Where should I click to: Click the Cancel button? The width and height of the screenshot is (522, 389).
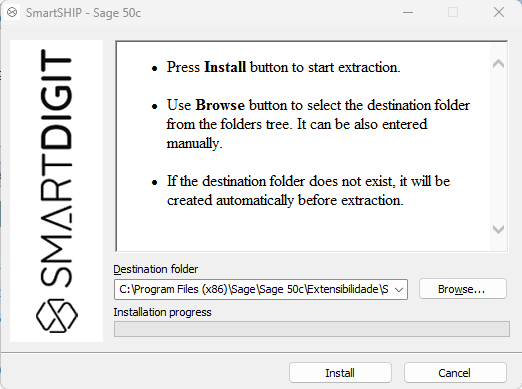point(455,373)
